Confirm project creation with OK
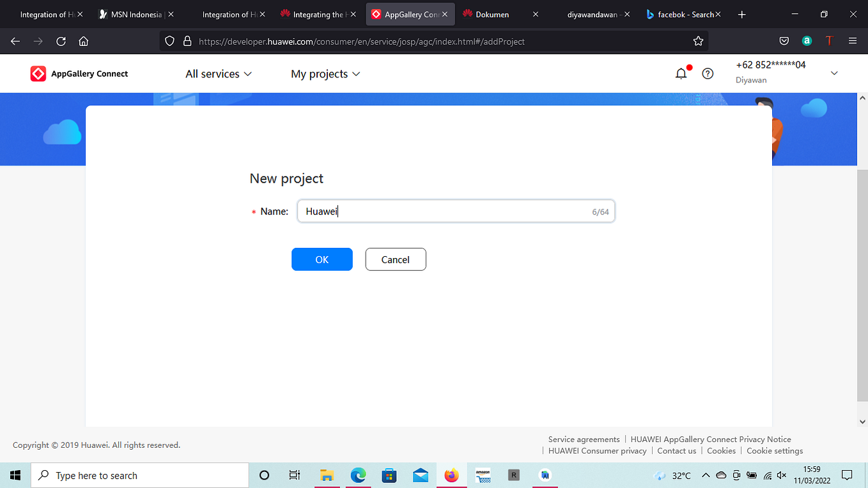Screen dimensions: 868x488 coord(322,259)
